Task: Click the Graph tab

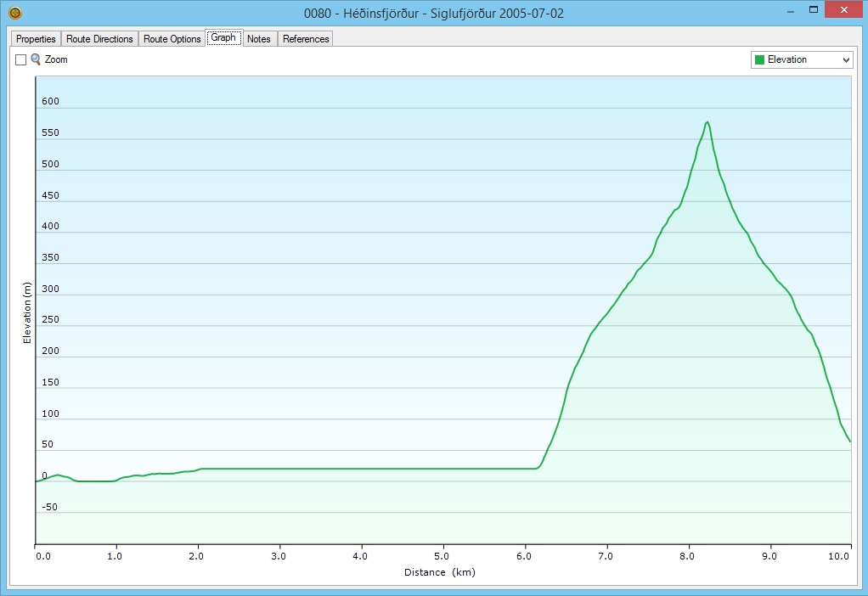Action: (x=223, y=38)
